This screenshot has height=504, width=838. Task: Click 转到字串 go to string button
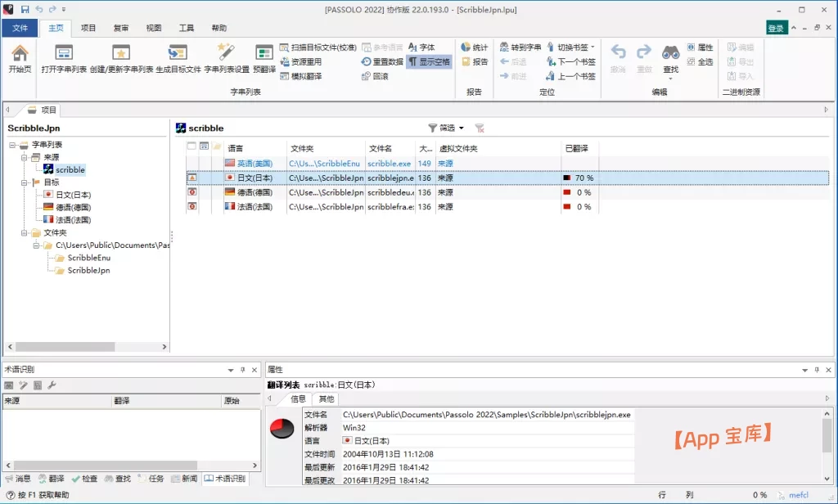click(520, 47)
